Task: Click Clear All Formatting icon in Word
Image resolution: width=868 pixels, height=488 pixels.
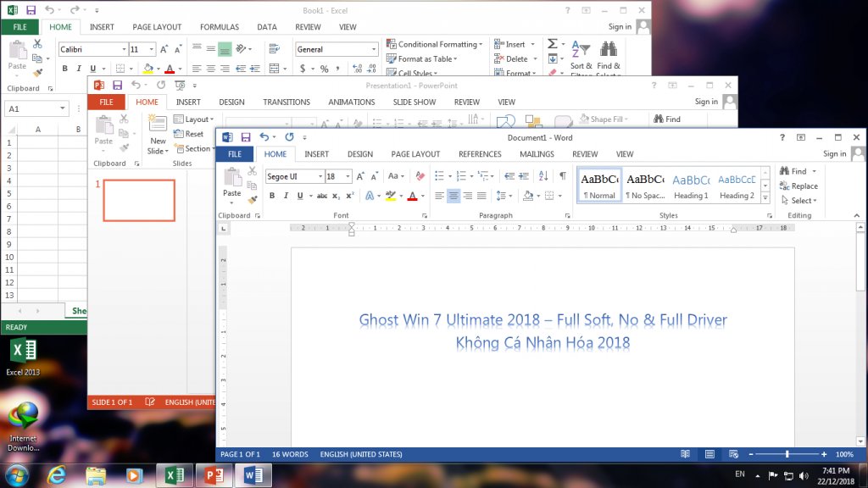Action: pyautogui.click(x=420, y=176)
